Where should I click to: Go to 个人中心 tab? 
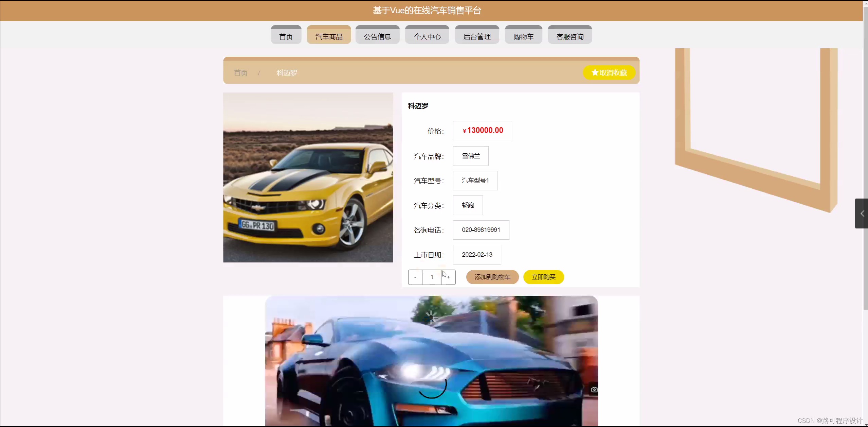pos(427,36)
